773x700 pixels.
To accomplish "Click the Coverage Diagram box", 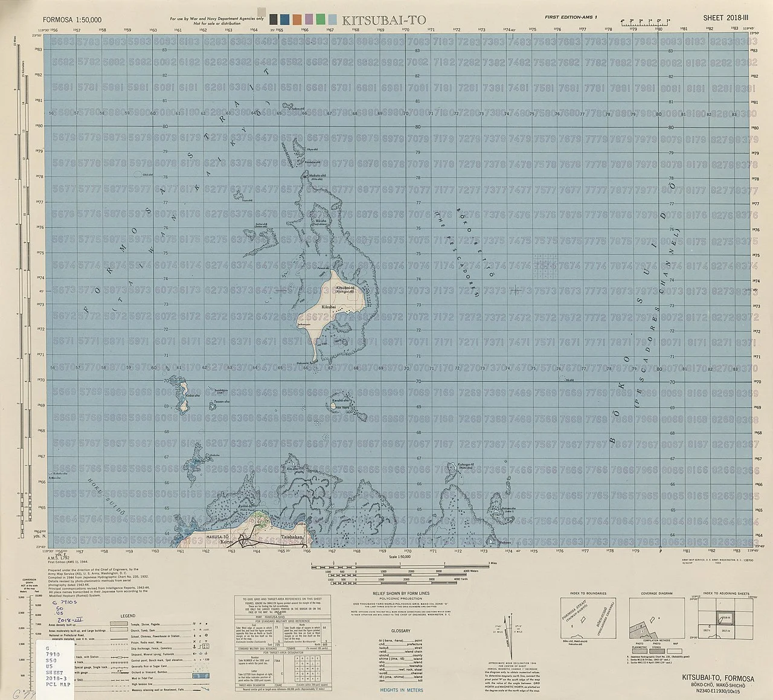I will [x=656, y=618].
